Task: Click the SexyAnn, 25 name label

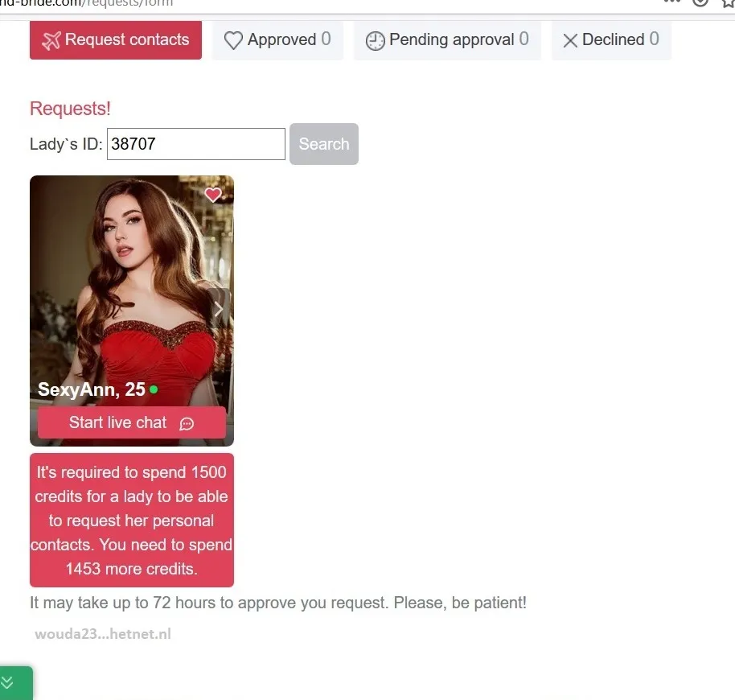Action: point(92,389)
